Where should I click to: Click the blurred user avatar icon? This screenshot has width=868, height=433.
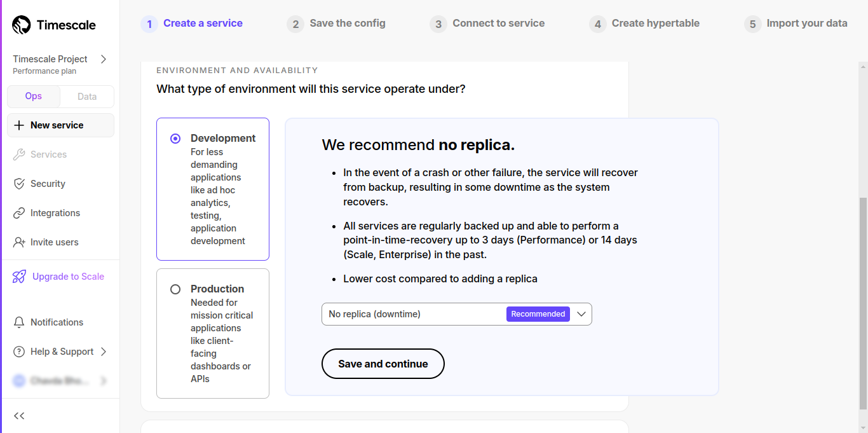point(19,381)
